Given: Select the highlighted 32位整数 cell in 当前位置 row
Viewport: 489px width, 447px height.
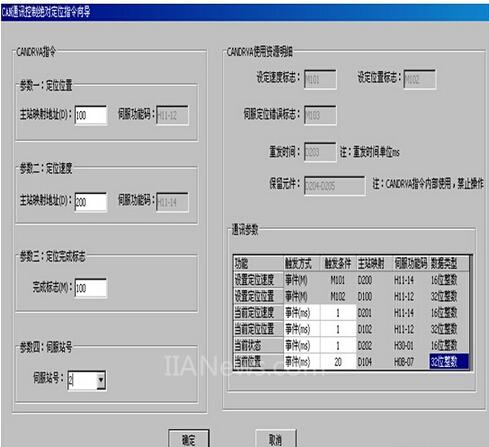Looking at the screenshot, I should pos(449,362).
